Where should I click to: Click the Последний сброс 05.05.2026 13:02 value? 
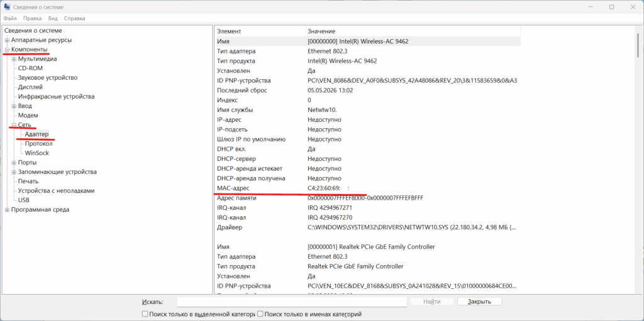[330, 90]
